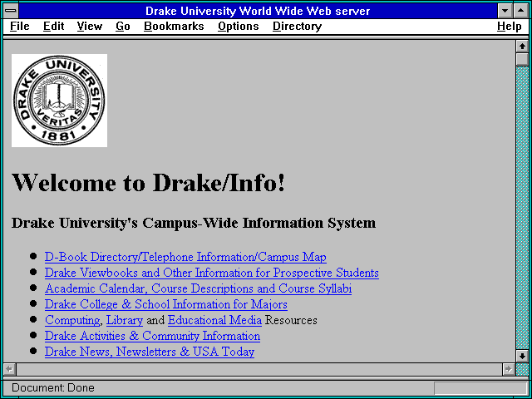The height and width of the screenshot is (399, 532).
Task: Click the vertical scrollbar down arrow
Action: tap(522, 356)
